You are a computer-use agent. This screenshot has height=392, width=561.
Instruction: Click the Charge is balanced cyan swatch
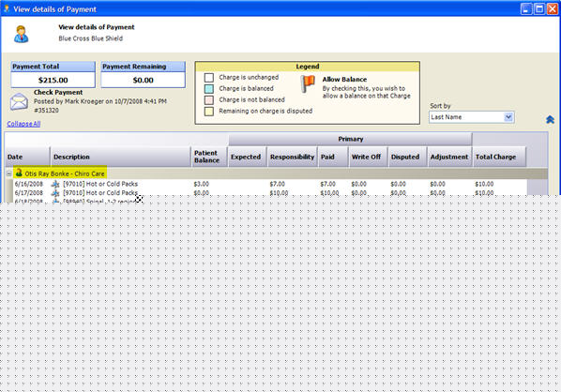click(209, 89)
